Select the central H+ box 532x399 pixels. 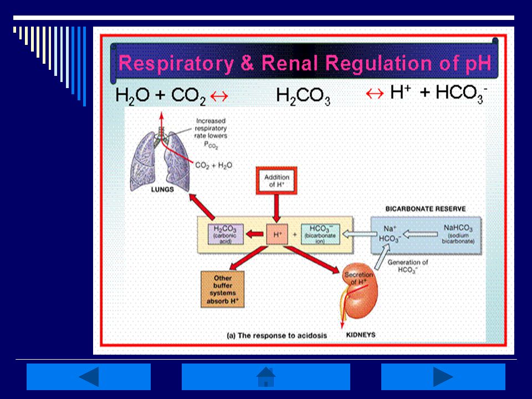tap(277, 234)
